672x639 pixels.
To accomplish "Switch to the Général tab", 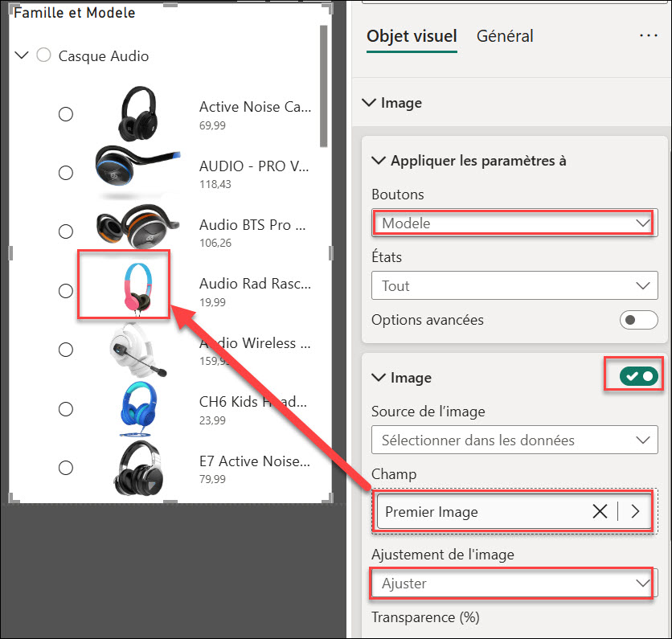I will (x=505, y=36).
